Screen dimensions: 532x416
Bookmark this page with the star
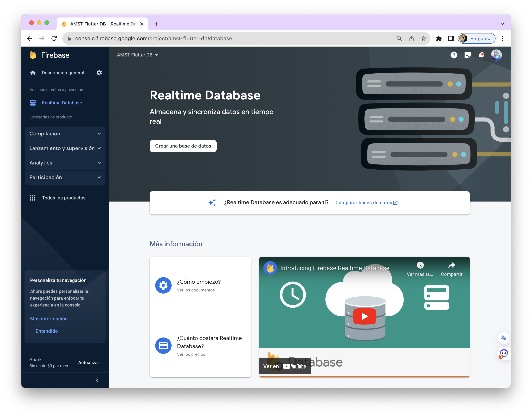click(x=424, y=39)
